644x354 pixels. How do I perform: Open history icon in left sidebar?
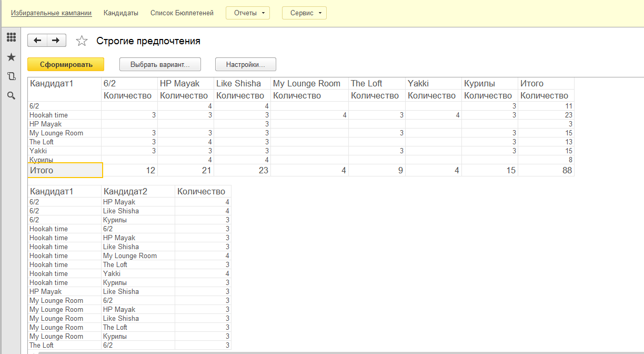pyautogui.click(x=11, y=76)
